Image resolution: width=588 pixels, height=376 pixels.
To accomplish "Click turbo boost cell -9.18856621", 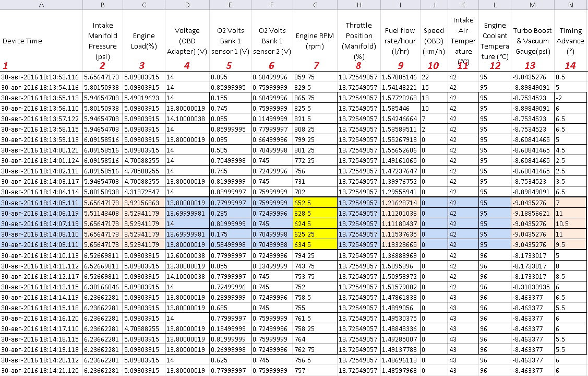I will 533,213.
